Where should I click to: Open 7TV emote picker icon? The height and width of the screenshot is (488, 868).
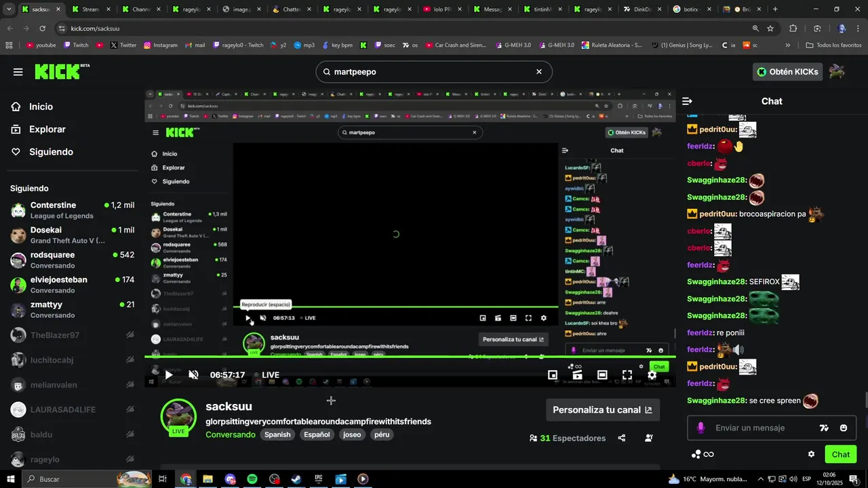pyautogui.click(x=824, y=428)
